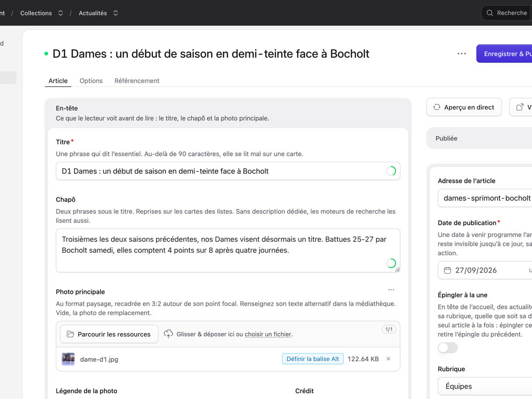Click Définir la balise Alt button
Screen dimensions: 532x399
coord(313,359)
